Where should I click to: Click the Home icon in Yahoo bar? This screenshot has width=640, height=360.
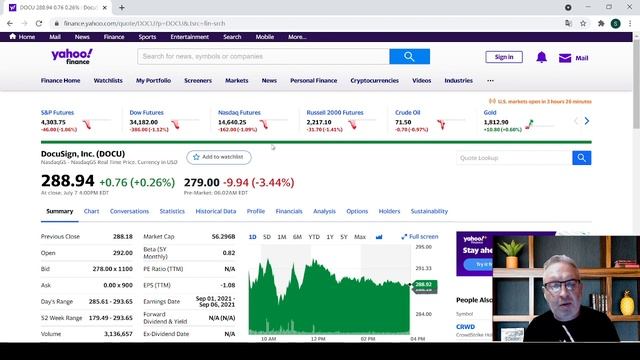click(13, 36)
